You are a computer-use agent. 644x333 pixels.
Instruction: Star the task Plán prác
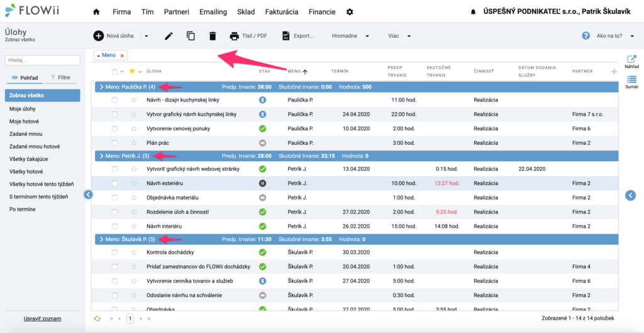click(133, 143)
